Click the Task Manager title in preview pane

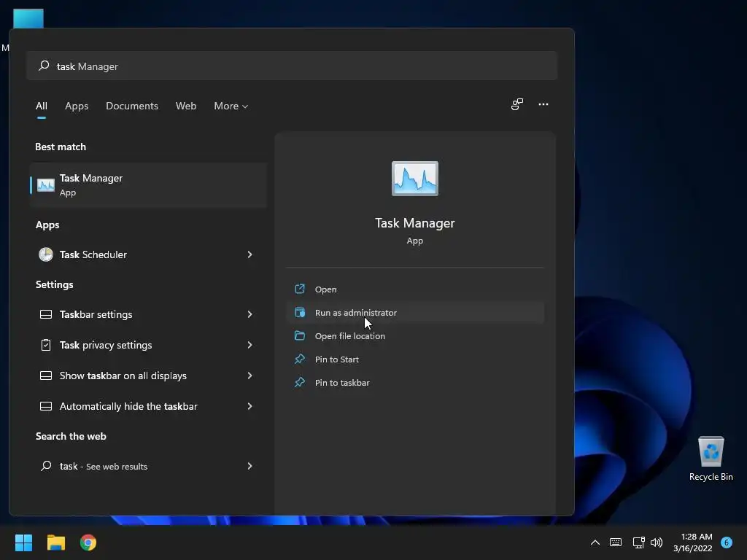click(414, 223)
